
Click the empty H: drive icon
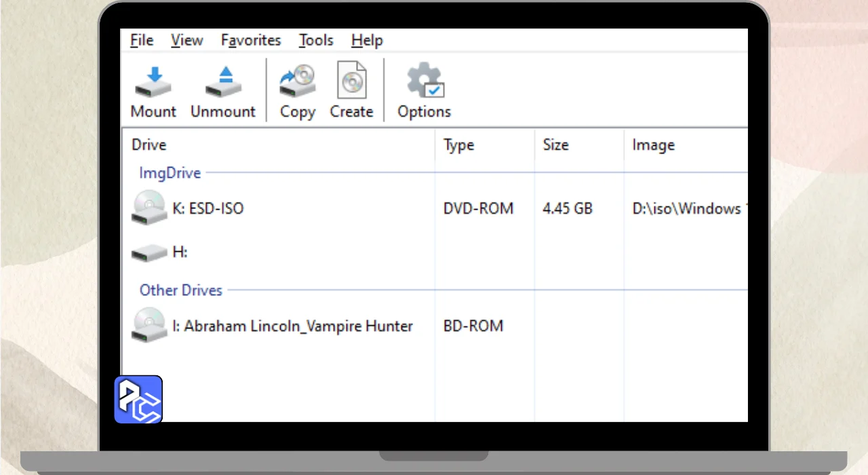pos(149,253)
